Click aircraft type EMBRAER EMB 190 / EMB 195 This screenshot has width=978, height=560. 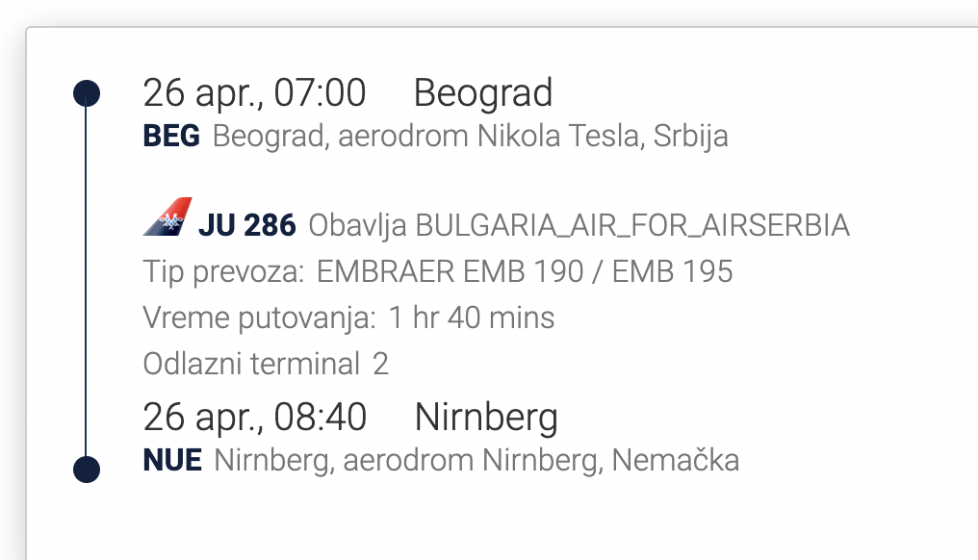525,271
